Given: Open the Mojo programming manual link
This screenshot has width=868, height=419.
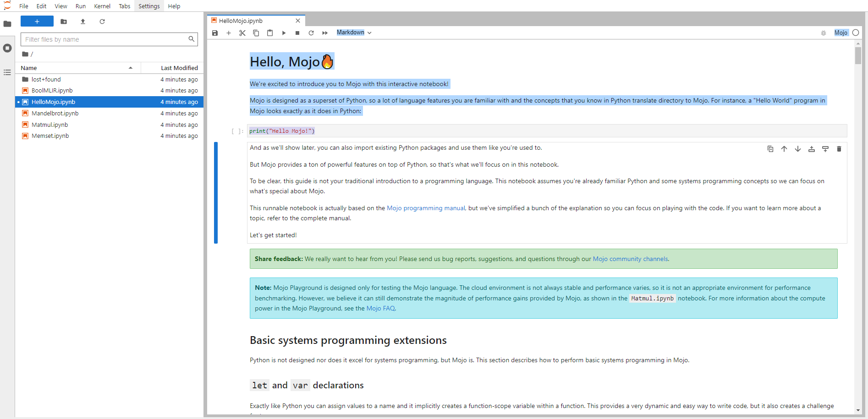Looking at the screenshot, I should (426, 208).
